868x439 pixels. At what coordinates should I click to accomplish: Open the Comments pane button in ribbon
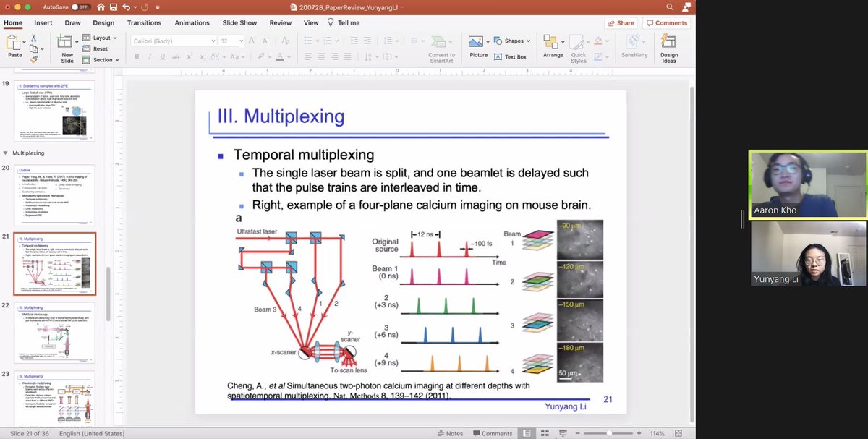667,22
